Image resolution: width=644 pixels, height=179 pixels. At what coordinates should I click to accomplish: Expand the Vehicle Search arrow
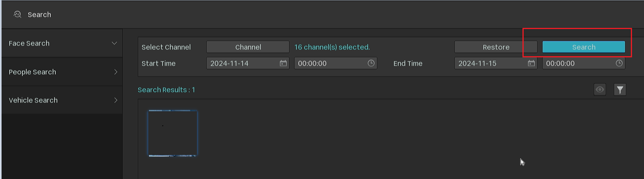click(115, 100)
